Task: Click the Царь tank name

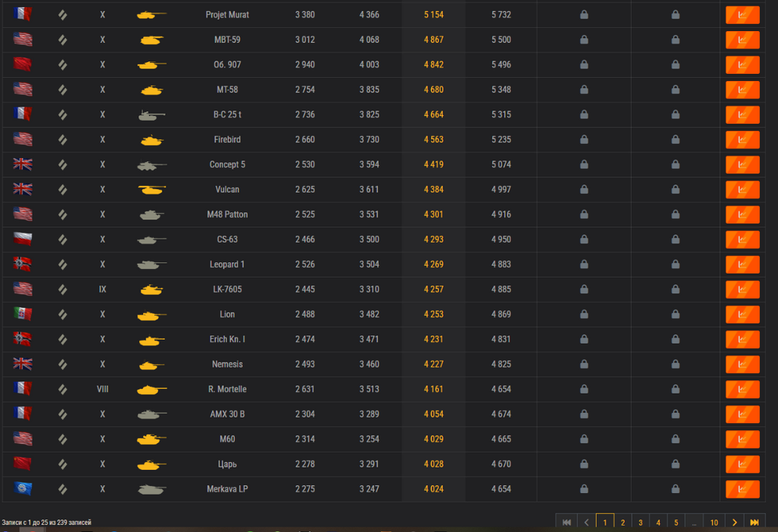Action: click(x=227, y=464)
